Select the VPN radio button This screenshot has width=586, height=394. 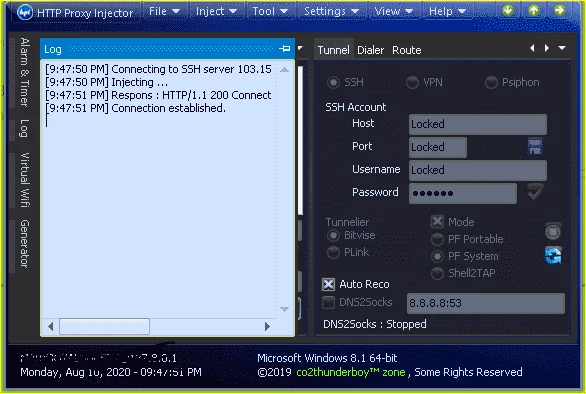[x=412, y=82]
